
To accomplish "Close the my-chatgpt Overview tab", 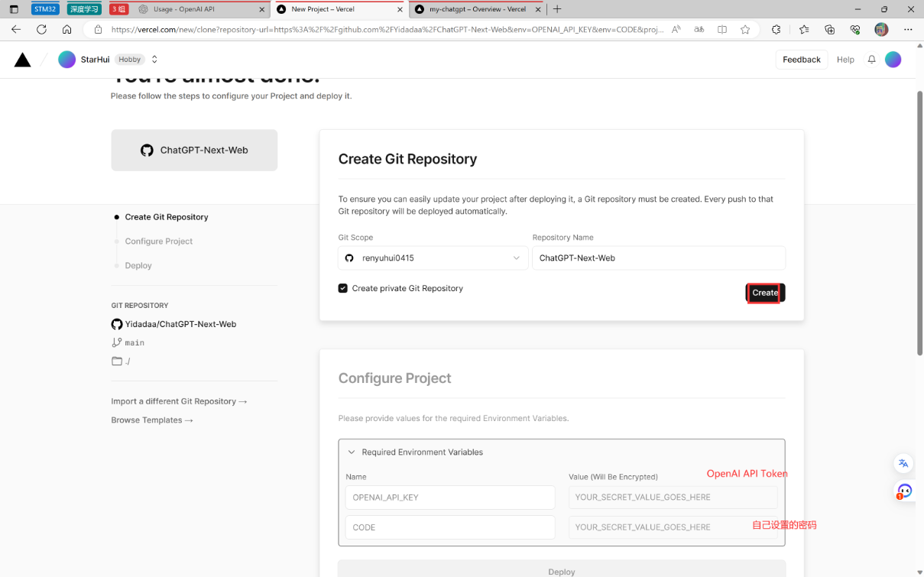I will [x=537, y=9].
